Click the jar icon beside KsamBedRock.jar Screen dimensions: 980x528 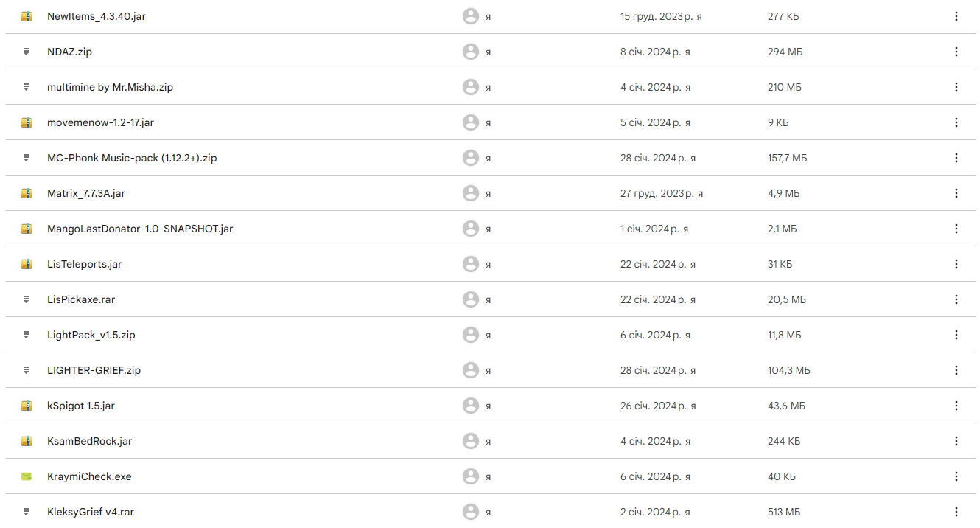pos(27,441)
